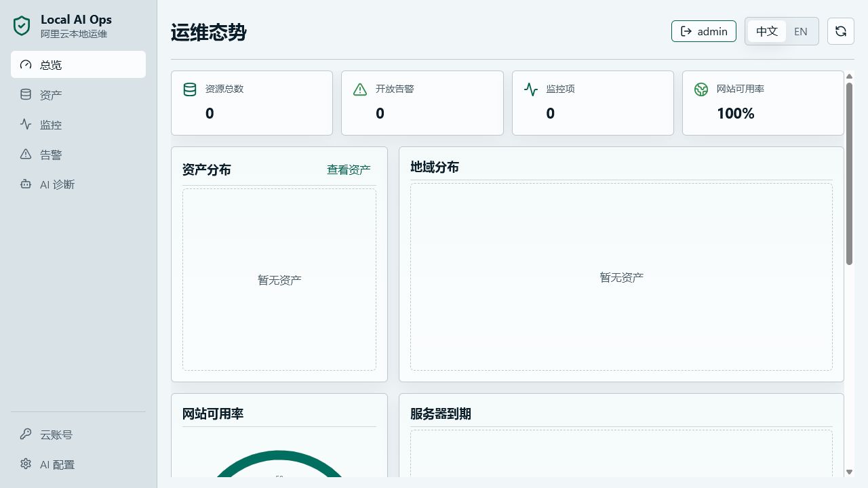Click the warning triangle icon beside 告警
The height and width of the screenshot is (488, 868).
click(x=26, y=154)
